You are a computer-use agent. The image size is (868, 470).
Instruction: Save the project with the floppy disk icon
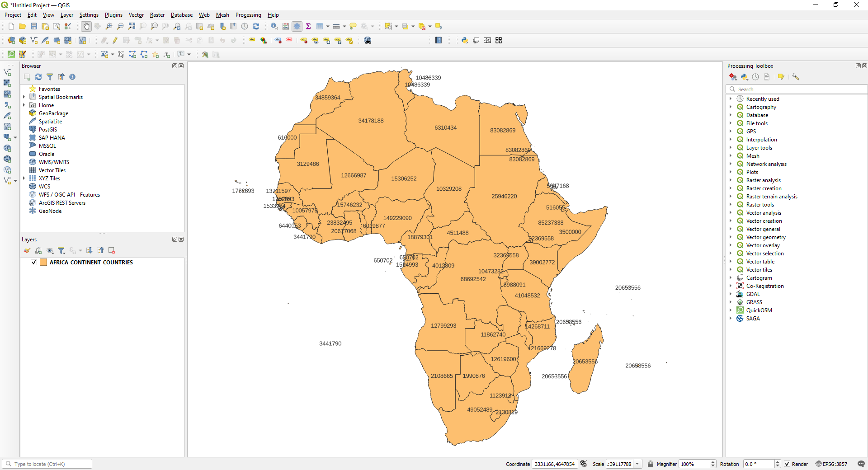(34, 27)
